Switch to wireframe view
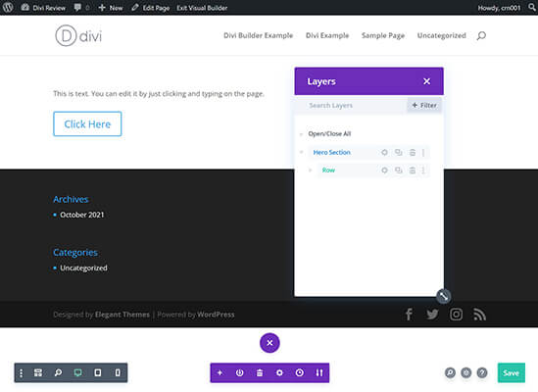This screenshot has height=392, width=538. point(38,372)
